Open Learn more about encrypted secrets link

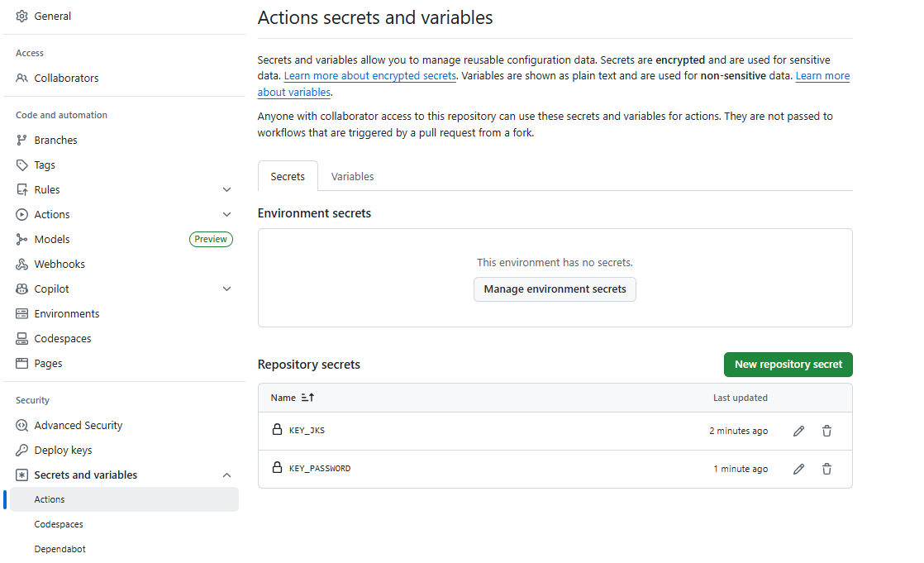369,76
